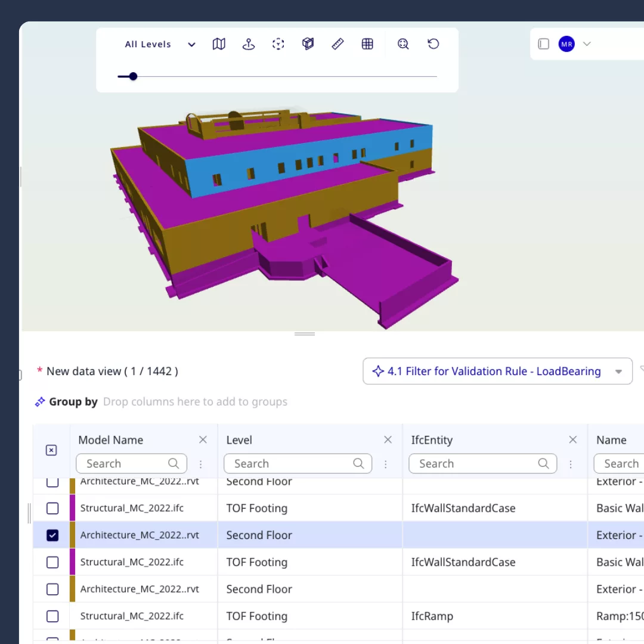Viewport: 644px width, 644px height.
Task: Select the highlighted Second Floor cell
Action: (x=310, y=535)
